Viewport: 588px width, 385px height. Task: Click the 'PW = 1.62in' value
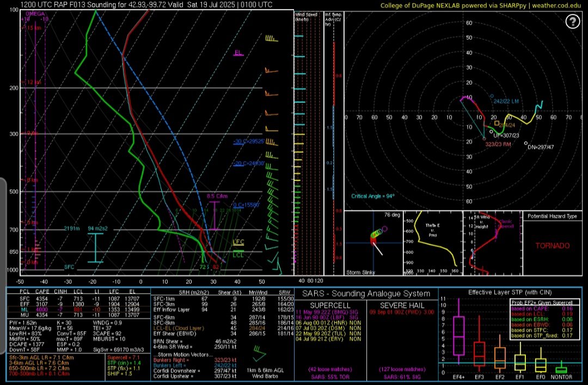pyautogui.click(x=23, y=322)
